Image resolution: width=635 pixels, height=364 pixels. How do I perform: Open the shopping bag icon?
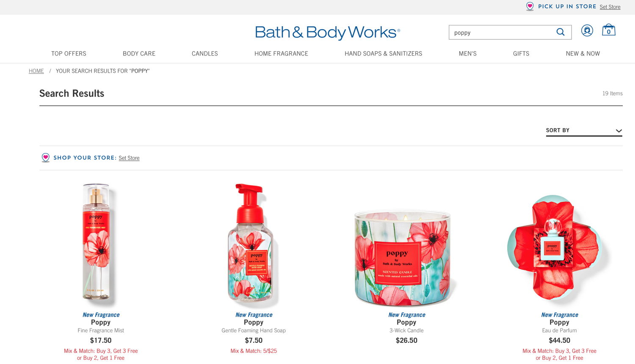pyautogui.click(x=608, y=30)
